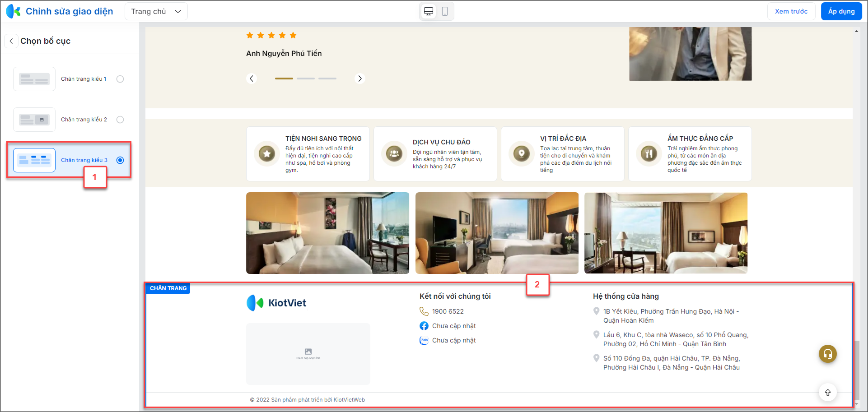Click the Chân trang kiểu 3 layout thumbnail
868x412 pixels.
[x=34, y=160]
